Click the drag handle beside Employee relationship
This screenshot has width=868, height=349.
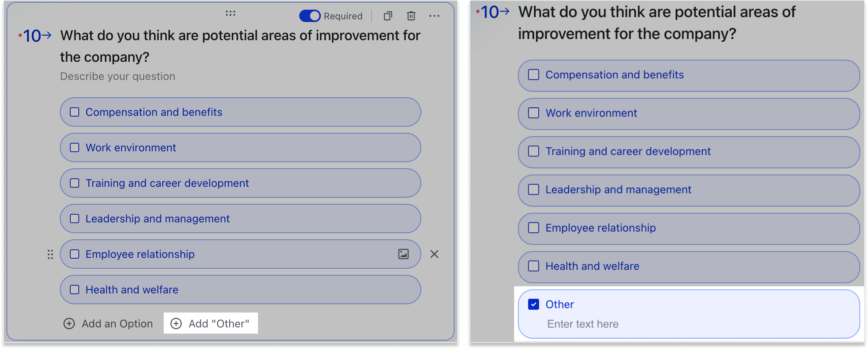point(50,254)
